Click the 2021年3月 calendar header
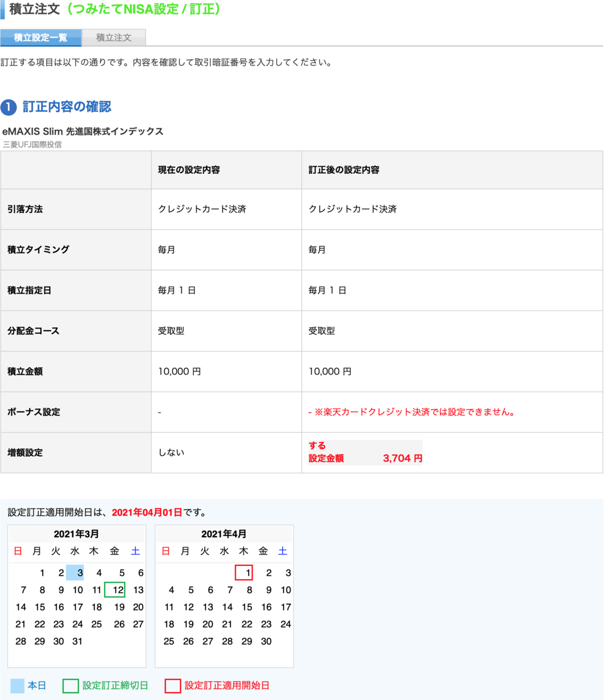The width and height of the screenshot is (607, 700). (76, 533)
